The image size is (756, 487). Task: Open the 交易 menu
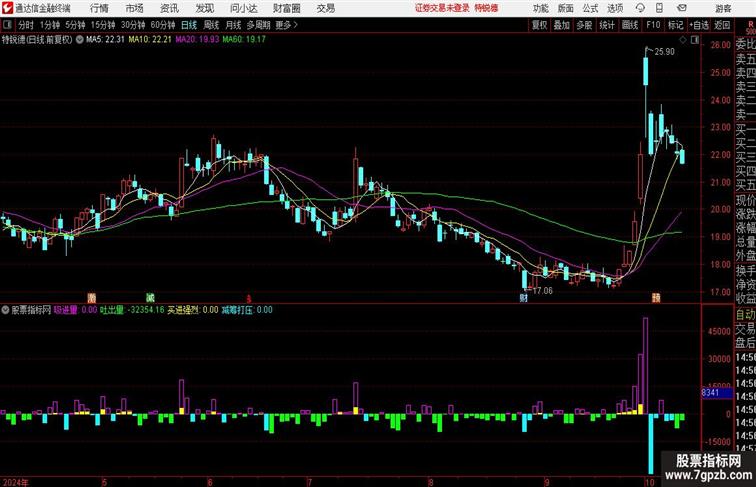click(x=325, y=8)
